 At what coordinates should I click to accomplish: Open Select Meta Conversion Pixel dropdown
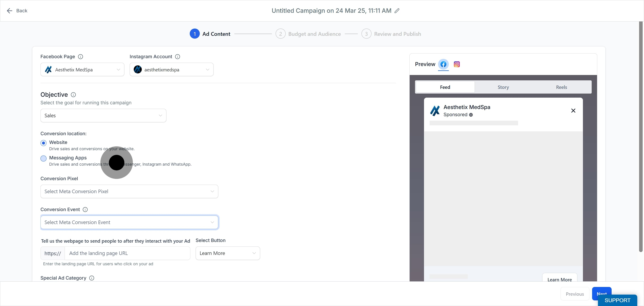point(129,192)
